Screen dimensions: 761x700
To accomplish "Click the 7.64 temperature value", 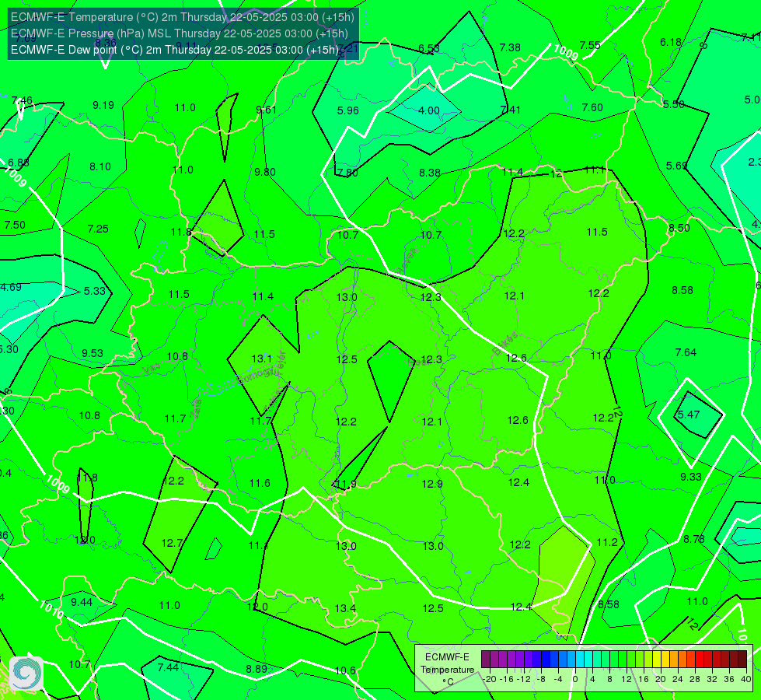I will 686,352.
